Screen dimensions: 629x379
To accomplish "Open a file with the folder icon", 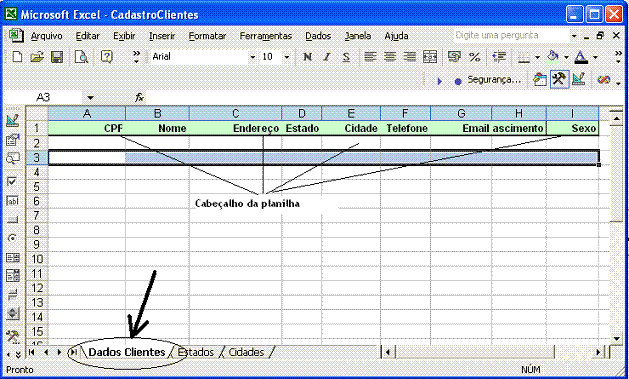I will coord(37,57).
